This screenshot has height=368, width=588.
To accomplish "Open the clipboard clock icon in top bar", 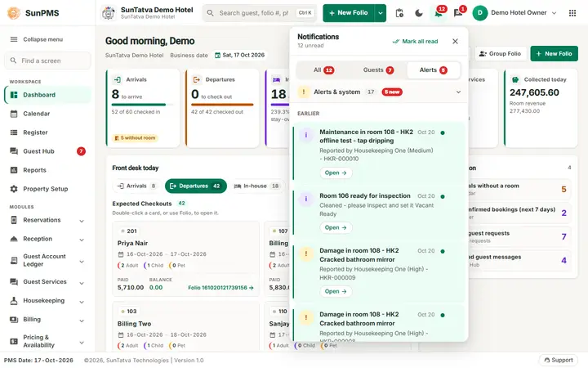I will [x=399, y=13].
